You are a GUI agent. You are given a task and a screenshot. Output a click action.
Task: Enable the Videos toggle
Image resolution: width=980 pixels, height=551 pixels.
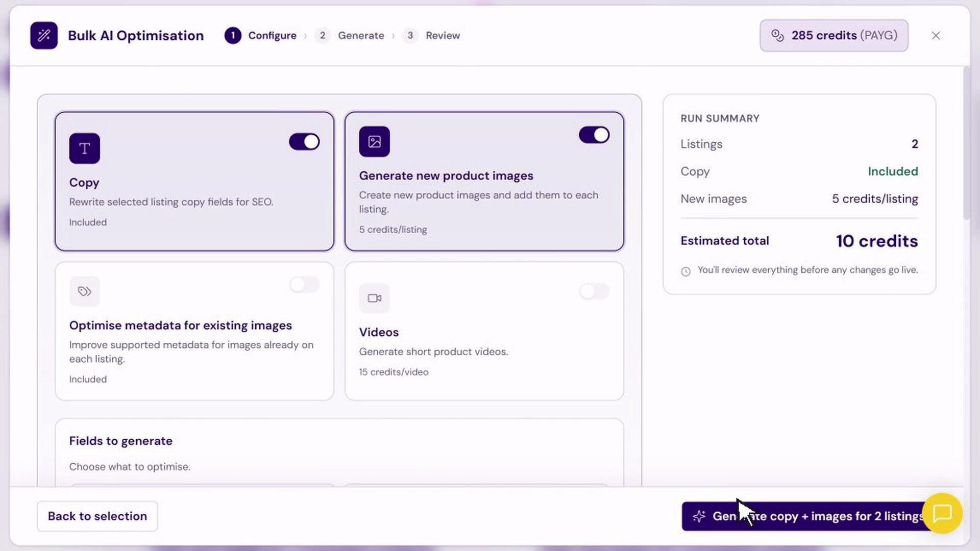[x=594, y=291]
